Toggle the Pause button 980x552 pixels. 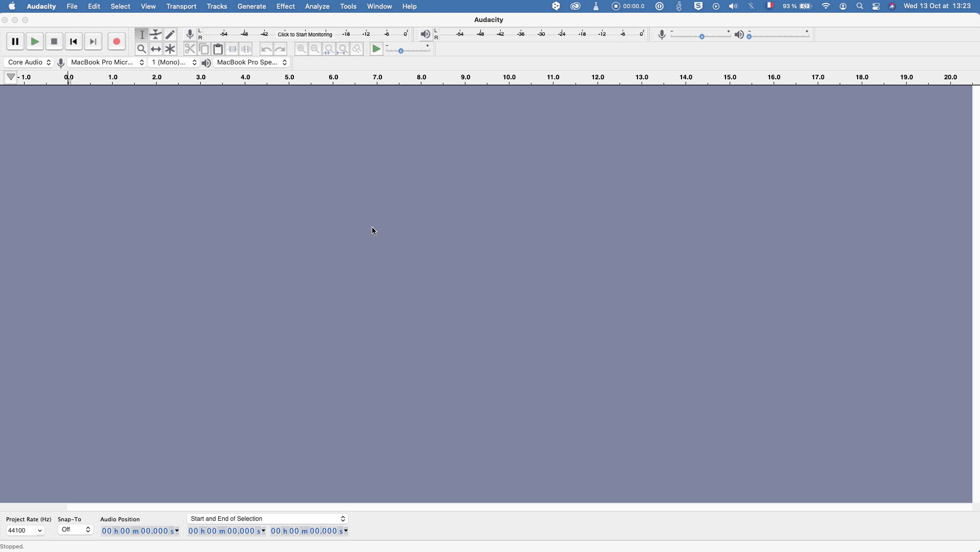(15, 41)
